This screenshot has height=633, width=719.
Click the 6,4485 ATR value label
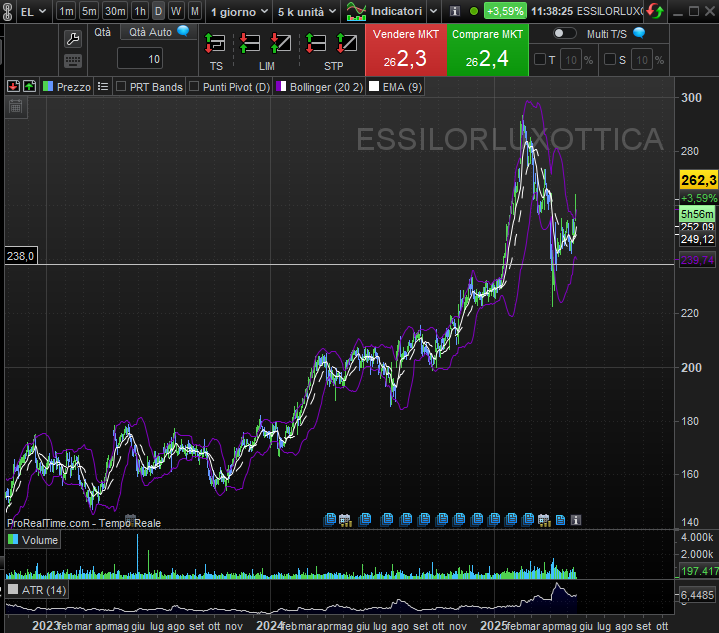[697, 595]
